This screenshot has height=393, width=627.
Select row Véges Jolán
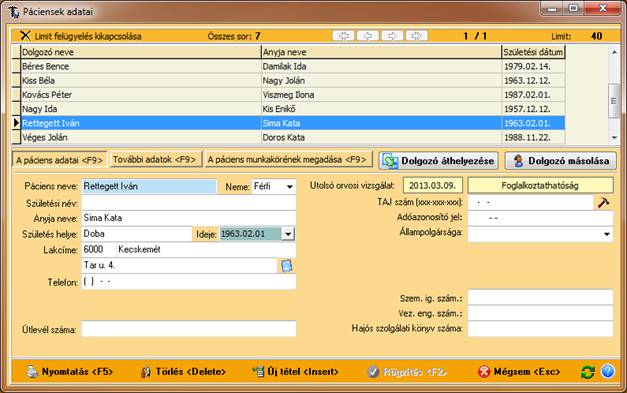point(288,137)
